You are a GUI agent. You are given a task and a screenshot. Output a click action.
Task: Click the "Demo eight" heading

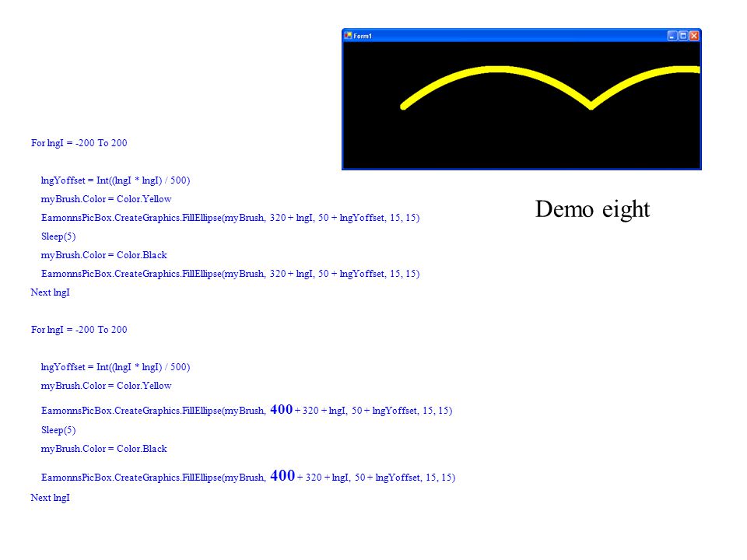(x=592, y=209)
